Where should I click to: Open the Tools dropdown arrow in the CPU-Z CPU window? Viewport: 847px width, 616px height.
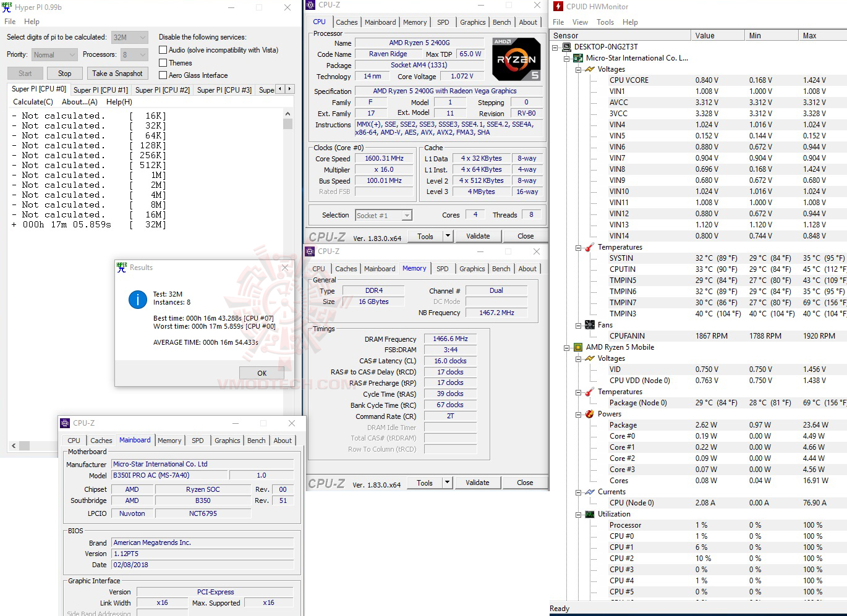pos(448,236)
